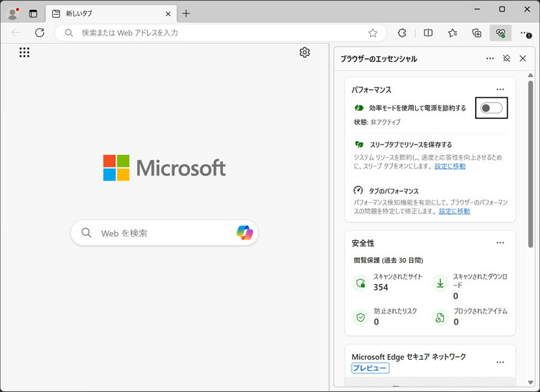
Task: Open 安全性 card more options
Action: [x=500, y=243]
